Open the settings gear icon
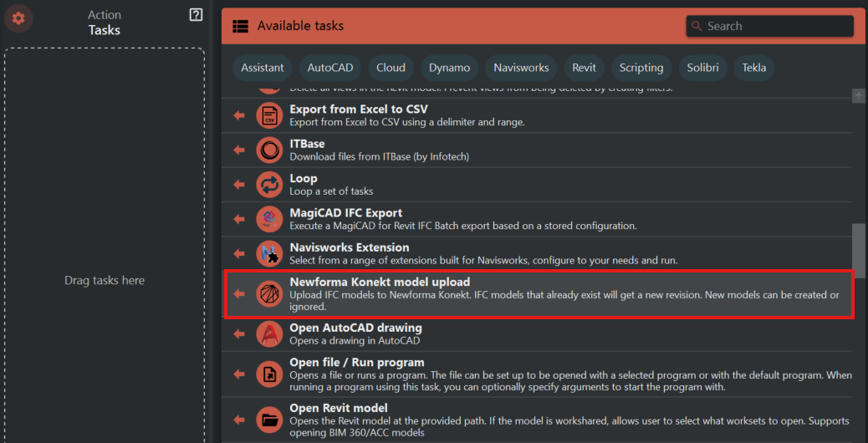 19,18
